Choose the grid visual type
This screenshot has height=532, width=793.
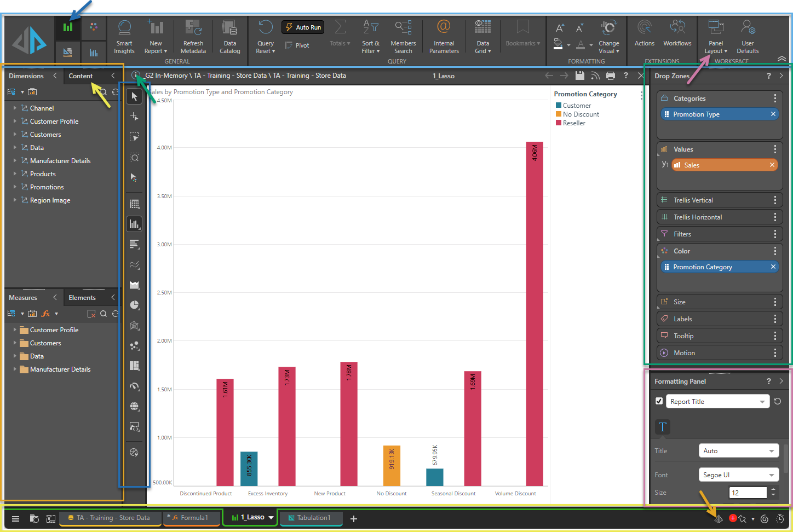(x=134, y=204)
